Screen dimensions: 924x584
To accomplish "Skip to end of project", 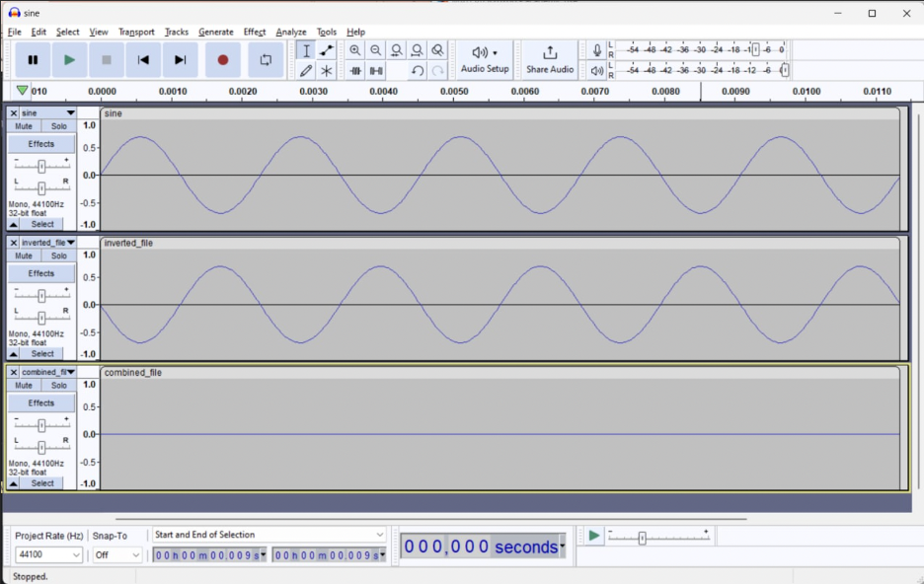I will click(180, 59).
